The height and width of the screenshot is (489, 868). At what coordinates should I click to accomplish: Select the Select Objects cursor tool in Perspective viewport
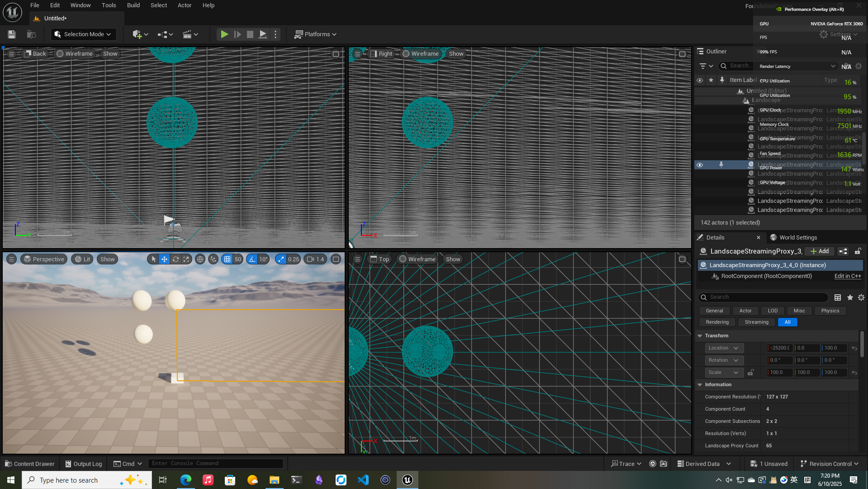(x=153, y=259)
